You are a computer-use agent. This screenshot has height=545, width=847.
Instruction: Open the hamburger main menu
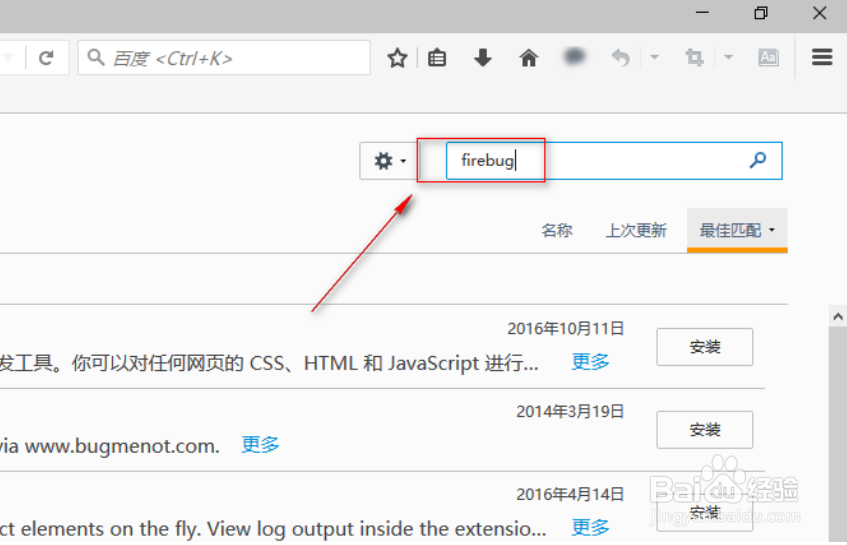[x=822, y=57]
